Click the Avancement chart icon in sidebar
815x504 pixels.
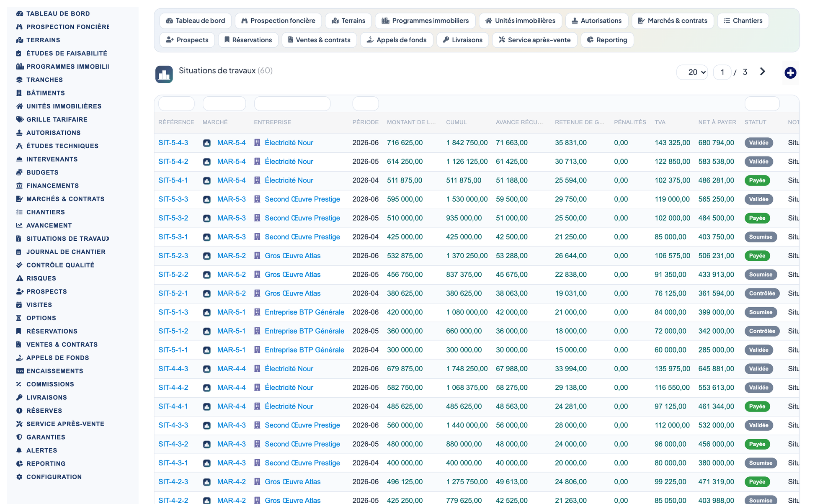19,225
